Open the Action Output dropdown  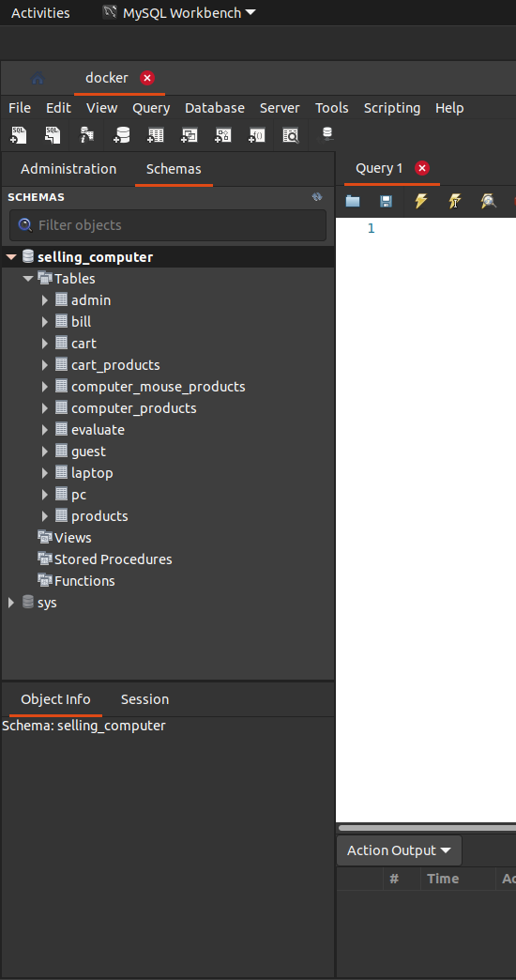[x=399, y=850]
